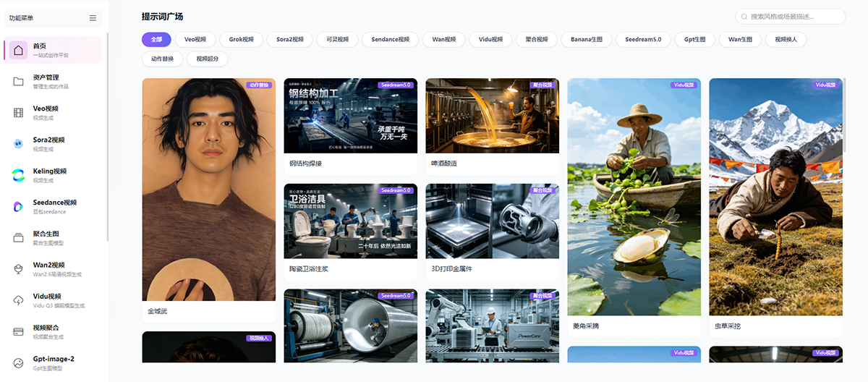This screenshot has height=382, width=868.
Task: Click the 首页 home icon in sidebar
Action: [18, 50]
